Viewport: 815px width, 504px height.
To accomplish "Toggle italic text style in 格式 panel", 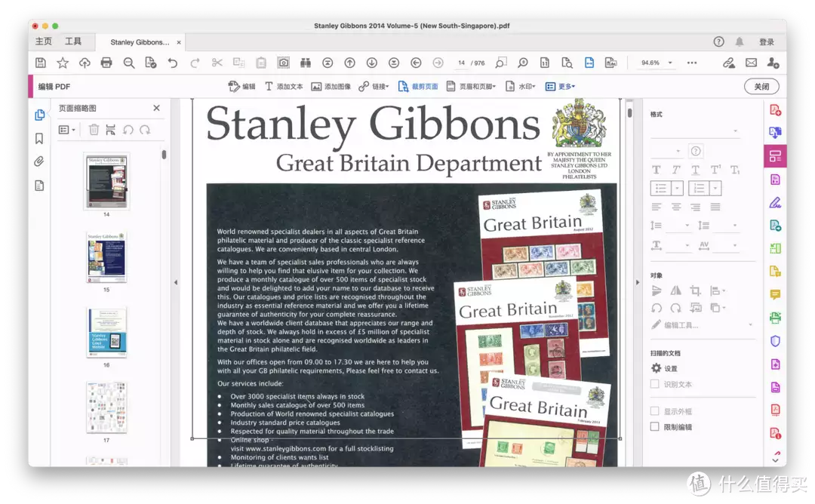I will 675,170.
